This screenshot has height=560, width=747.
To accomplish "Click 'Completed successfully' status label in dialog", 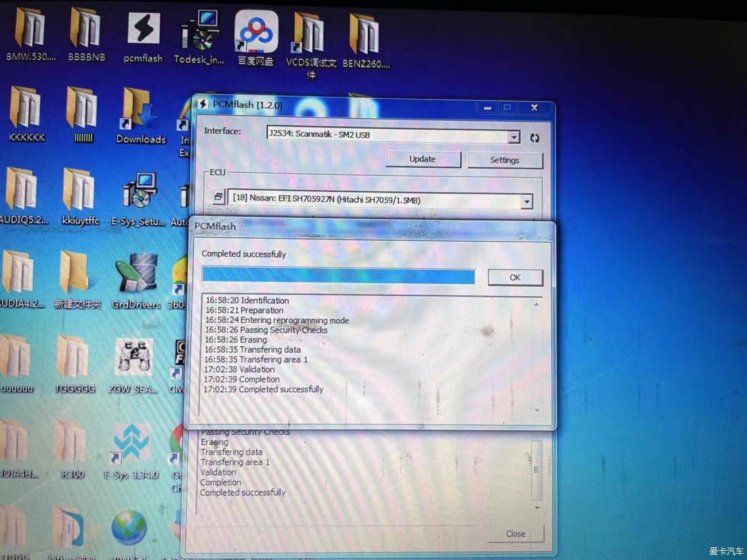I will coord(244,254).
